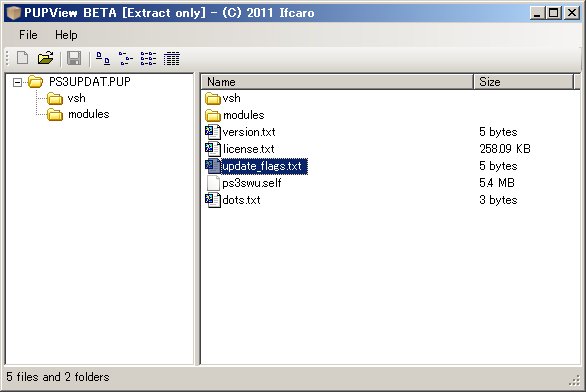Click the dots.txt file icon
This screenshot has height=392, width=586.
click(x=213, y=200)
